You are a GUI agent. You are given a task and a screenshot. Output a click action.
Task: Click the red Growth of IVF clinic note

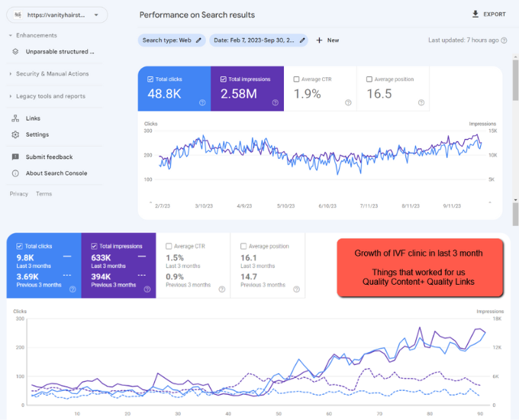click(420, 267)
